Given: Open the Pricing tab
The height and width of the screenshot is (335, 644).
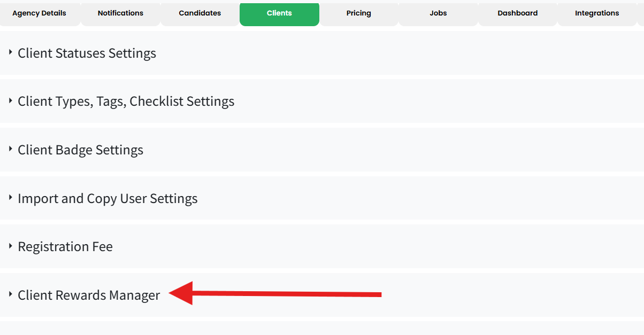Looking at the screenshot, I should tap(358, 13).
